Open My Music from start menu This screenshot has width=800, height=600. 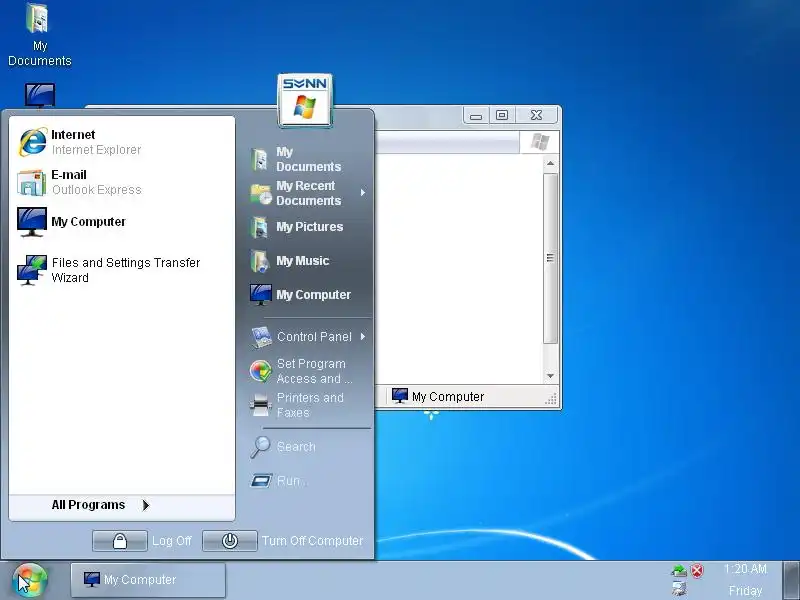pos(308,261)
